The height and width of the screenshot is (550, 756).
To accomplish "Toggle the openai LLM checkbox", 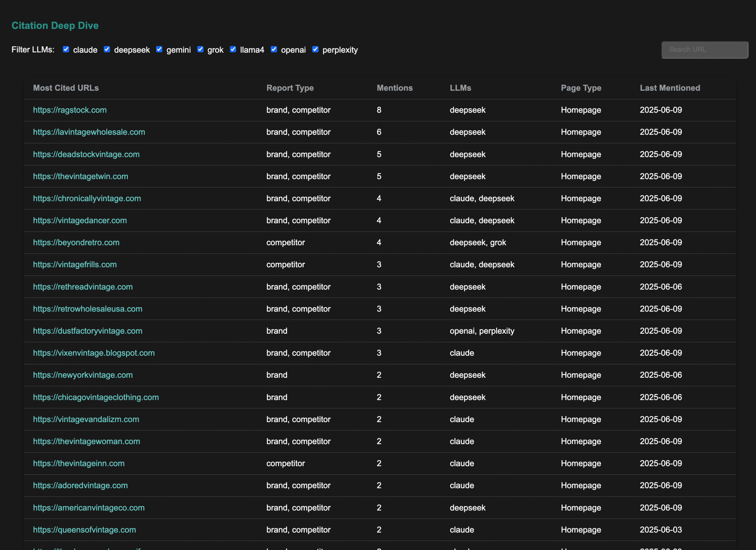I will point(274,49).
